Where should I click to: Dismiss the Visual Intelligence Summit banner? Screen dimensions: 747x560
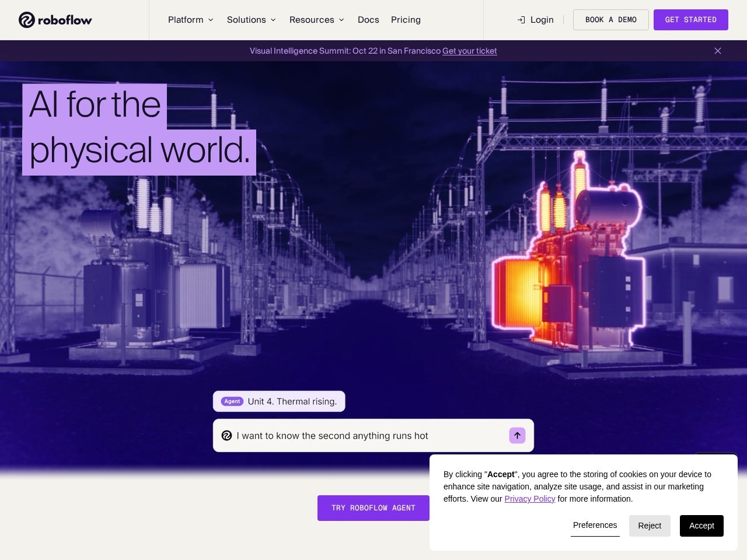pos(718,51)
